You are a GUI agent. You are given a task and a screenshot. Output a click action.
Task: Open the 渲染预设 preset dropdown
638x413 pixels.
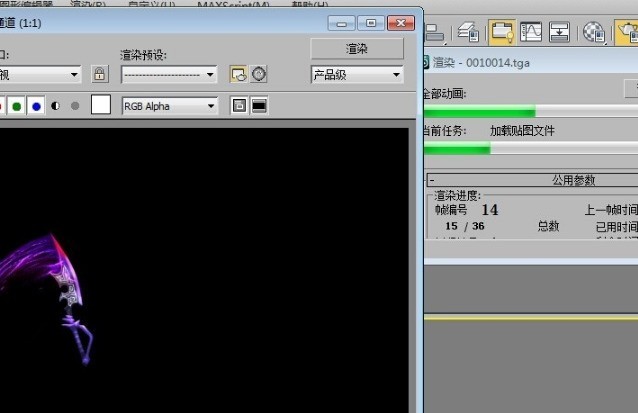(x=168, y=74)
